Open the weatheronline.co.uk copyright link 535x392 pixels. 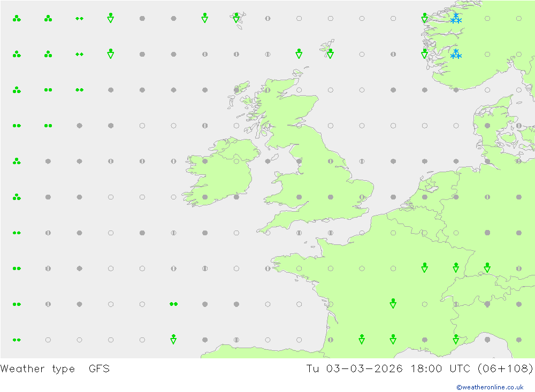tap(490, 387)
